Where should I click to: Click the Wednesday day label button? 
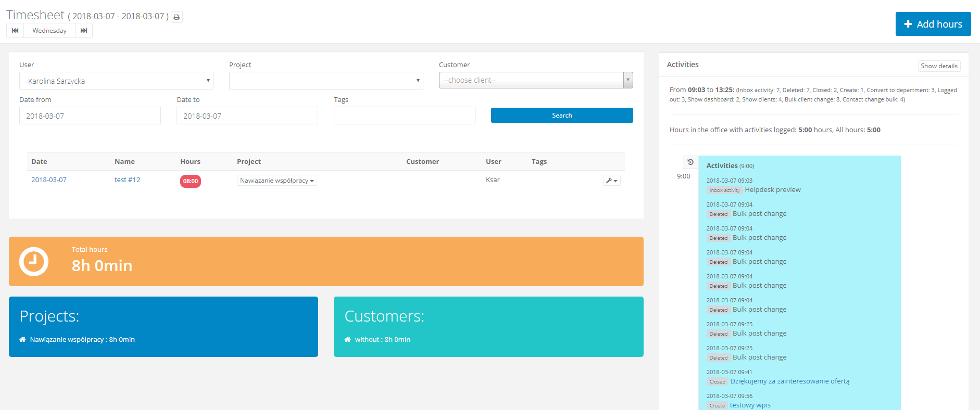coord(49,31)
